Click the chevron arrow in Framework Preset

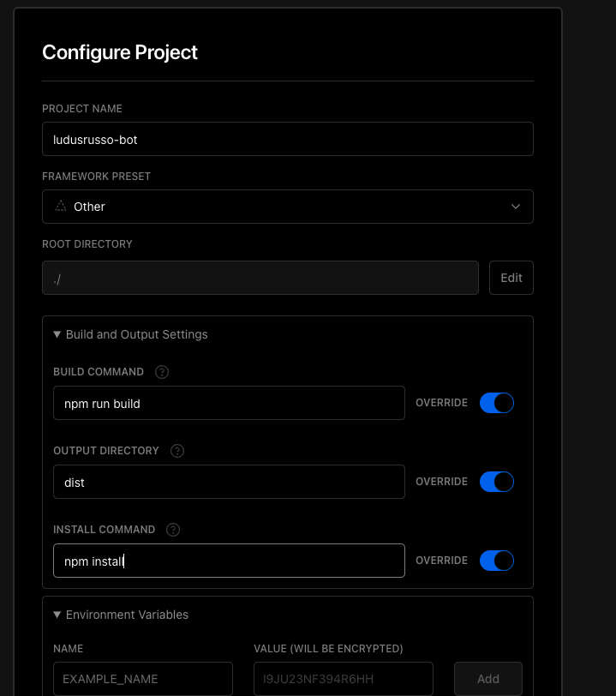click(516, 207)
